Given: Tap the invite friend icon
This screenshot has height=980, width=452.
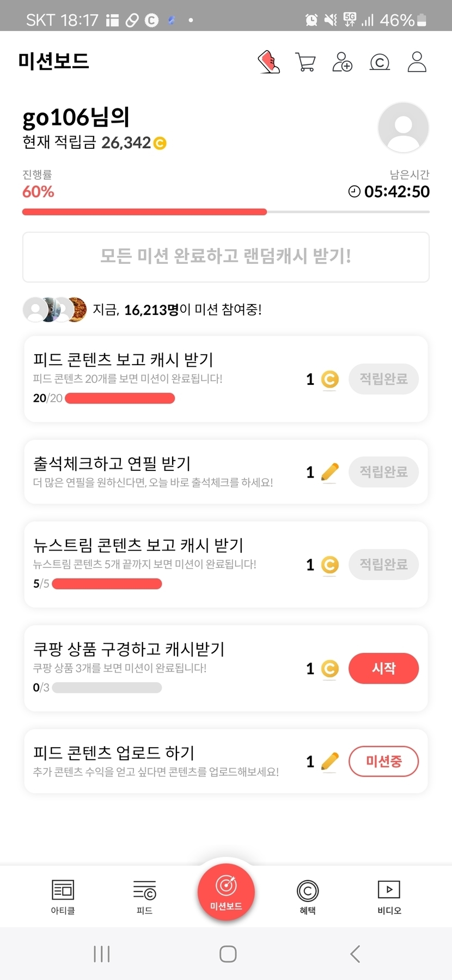Looking at the screenshot, I should 342,62.
